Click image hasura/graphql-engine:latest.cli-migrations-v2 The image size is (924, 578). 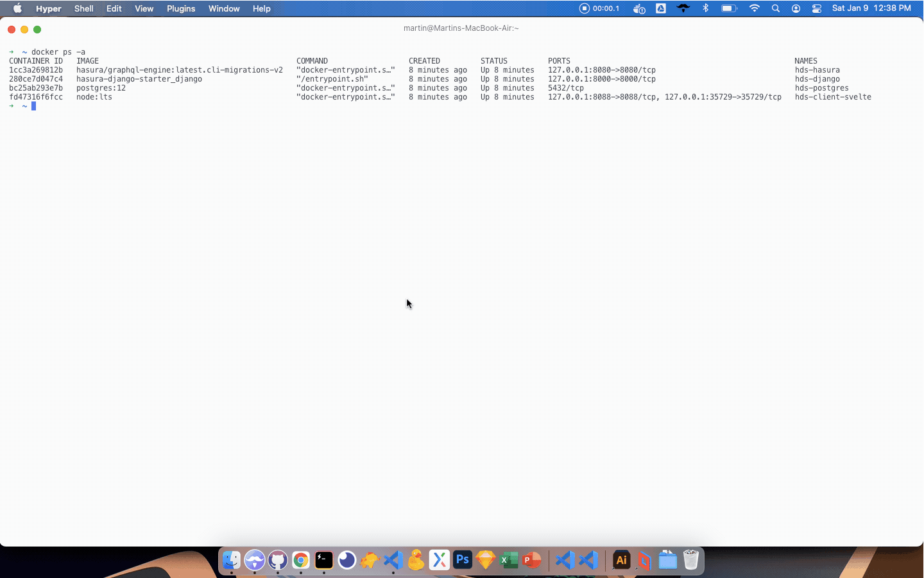click(x=180, y=70)
